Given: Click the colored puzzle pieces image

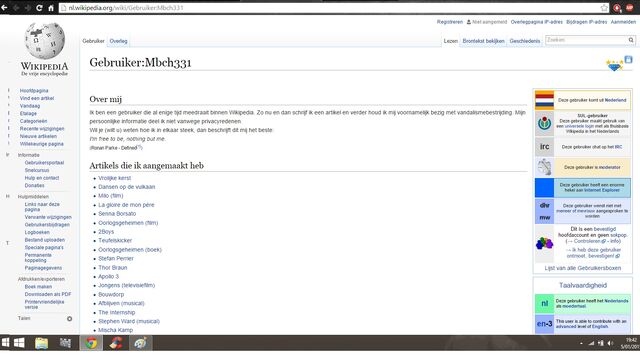Looking at the screenshot, I should 544,244.
